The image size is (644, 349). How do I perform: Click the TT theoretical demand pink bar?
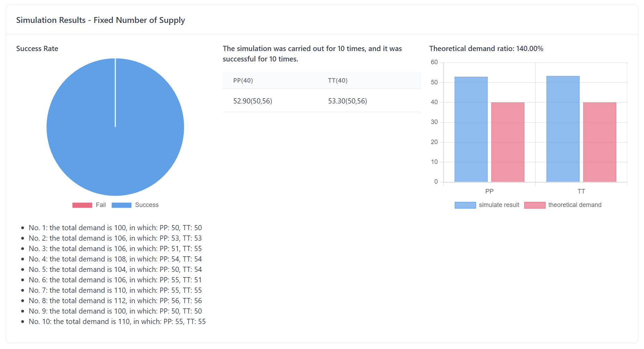[600, 142]
